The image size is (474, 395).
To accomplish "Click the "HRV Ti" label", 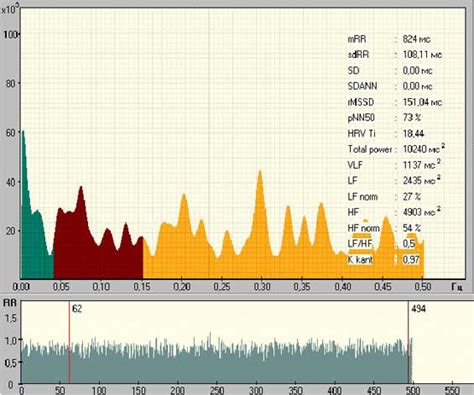I will point(361,134).
